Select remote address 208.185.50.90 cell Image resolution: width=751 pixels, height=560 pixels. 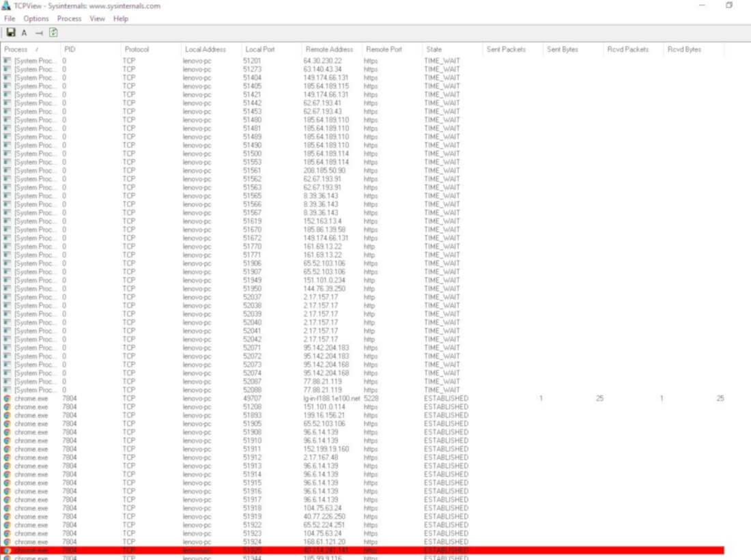(x=324, y=171)
